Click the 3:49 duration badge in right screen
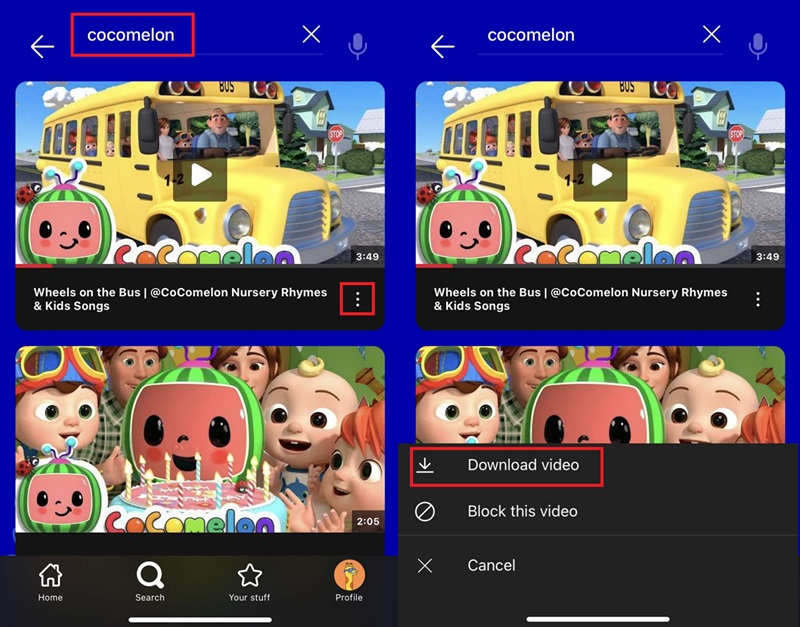This screenshot has width=800, height=627. coord(767,256)
